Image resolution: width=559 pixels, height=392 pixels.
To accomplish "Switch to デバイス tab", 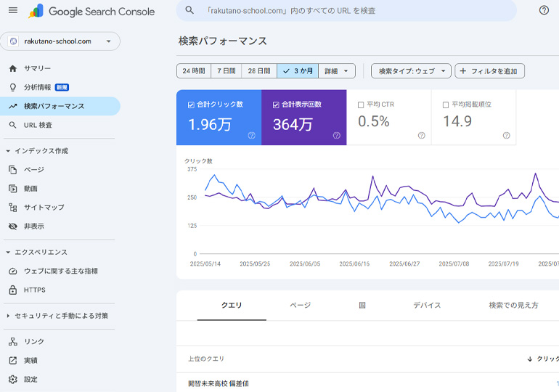I will (427, 306).
